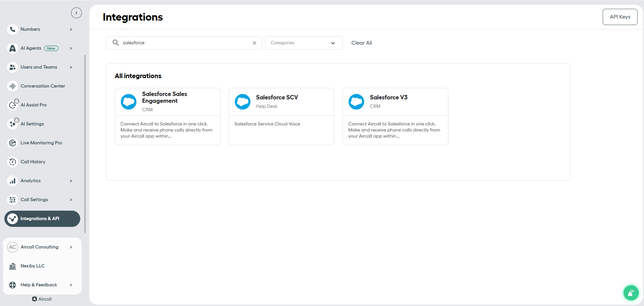Click the Call Settings sliders icon
This screenshot has height=306, width=644.
click(x=13, y=200)
